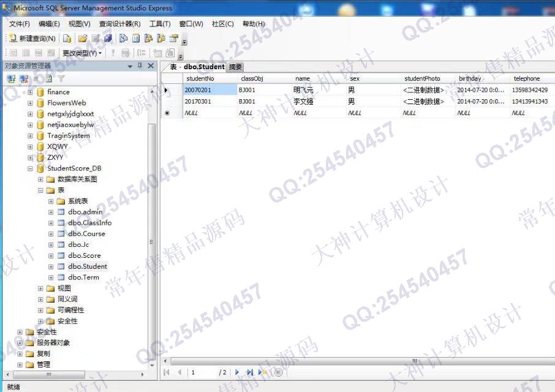Click the Properties Window toolbar icon

click(174, 38)
